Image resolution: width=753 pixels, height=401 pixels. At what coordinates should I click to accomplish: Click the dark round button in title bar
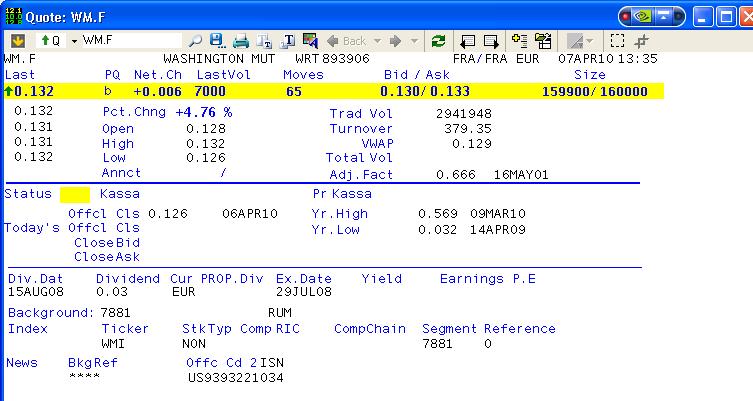tap(678, 17)
